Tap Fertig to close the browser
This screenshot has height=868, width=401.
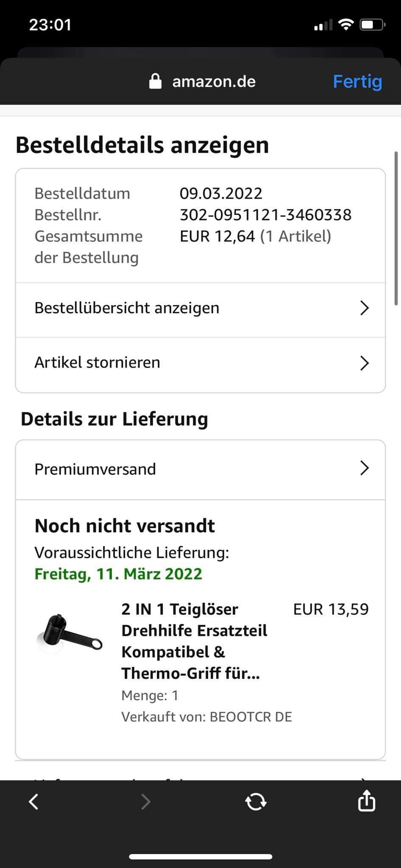357,81
